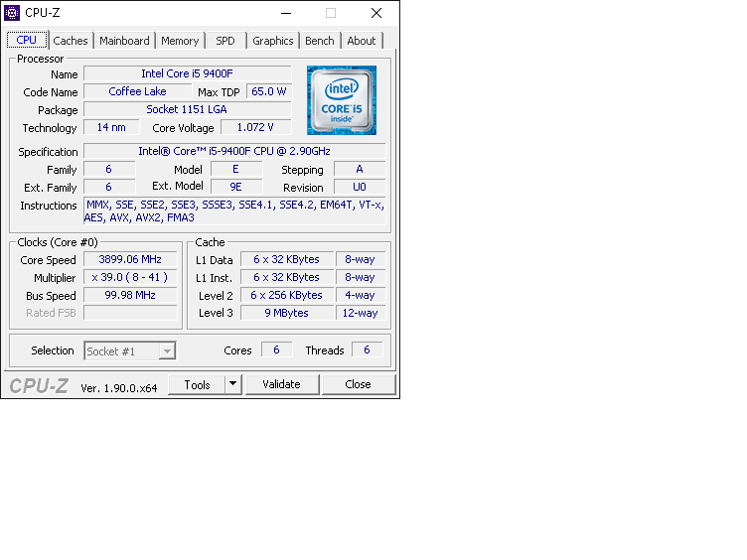Click the Threads count value
Image resolution: width=747 pixels, height=560 pixels.
pos(367,350)
